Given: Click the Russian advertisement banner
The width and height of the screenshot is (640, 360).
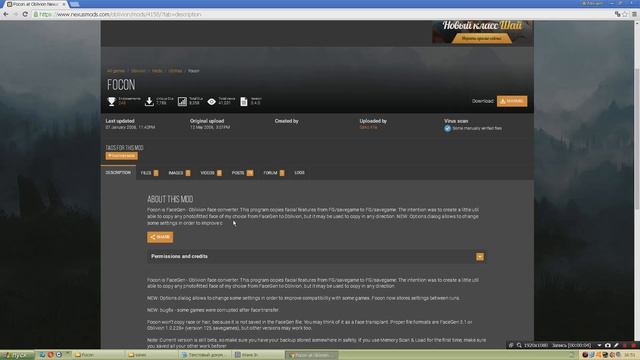Looking at the screenshot, I should 482,32.
